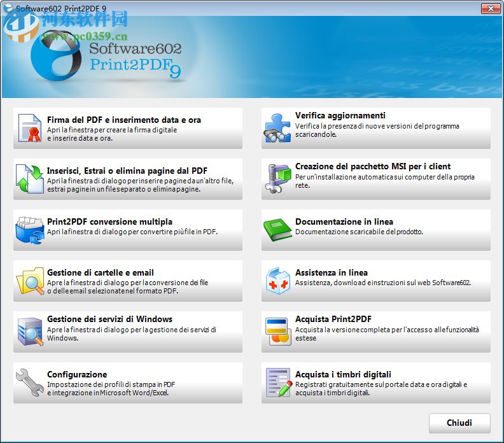Click text 'e inserire data e ora.'
Screen dimensions: 504x443
(x=80, y=138)
